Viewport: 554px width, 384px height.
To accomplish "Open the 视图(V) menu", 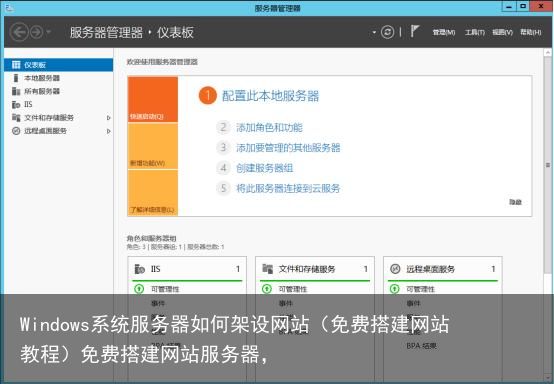I will tap(502, 33).
